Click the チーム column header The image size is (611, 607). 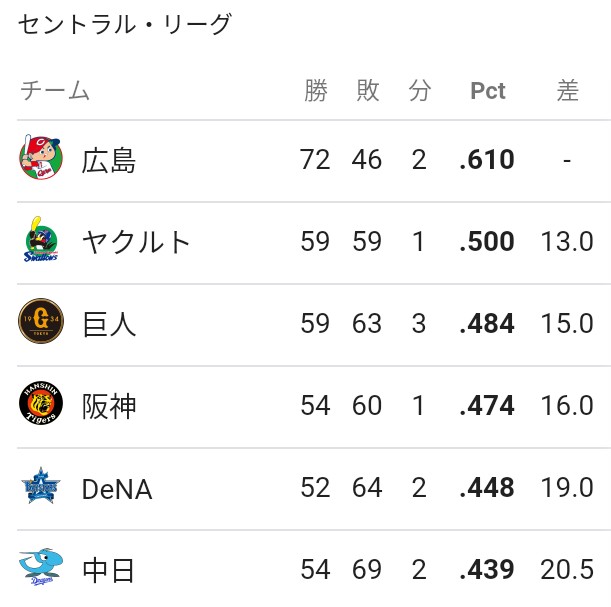click(55, 90)
